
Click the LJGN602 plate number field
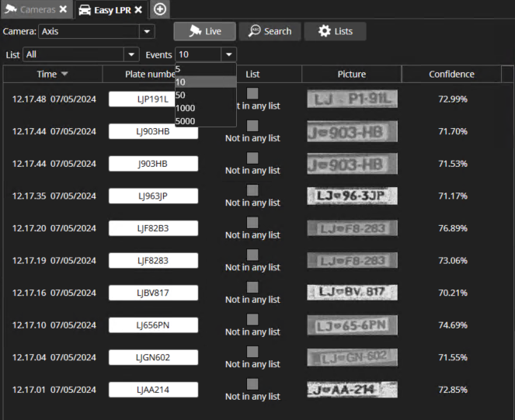(153, 357)
